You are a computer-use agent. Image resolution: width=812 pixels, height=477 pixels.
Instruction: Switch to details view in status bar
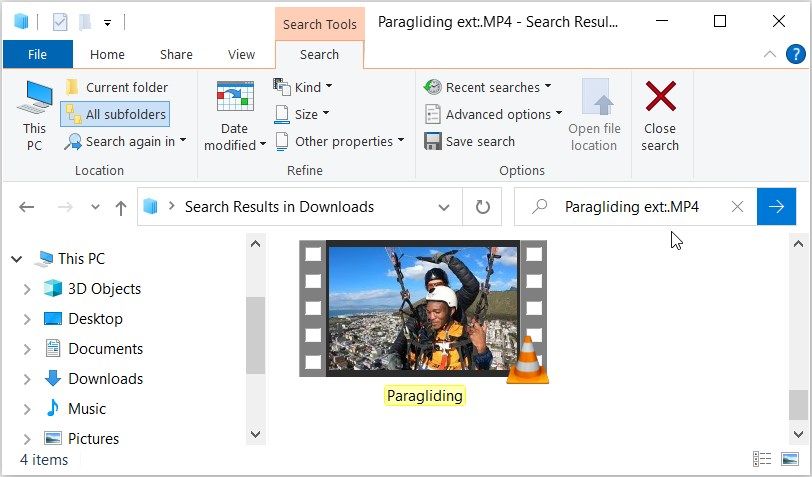pyautogui.click(x=763, y=460)
